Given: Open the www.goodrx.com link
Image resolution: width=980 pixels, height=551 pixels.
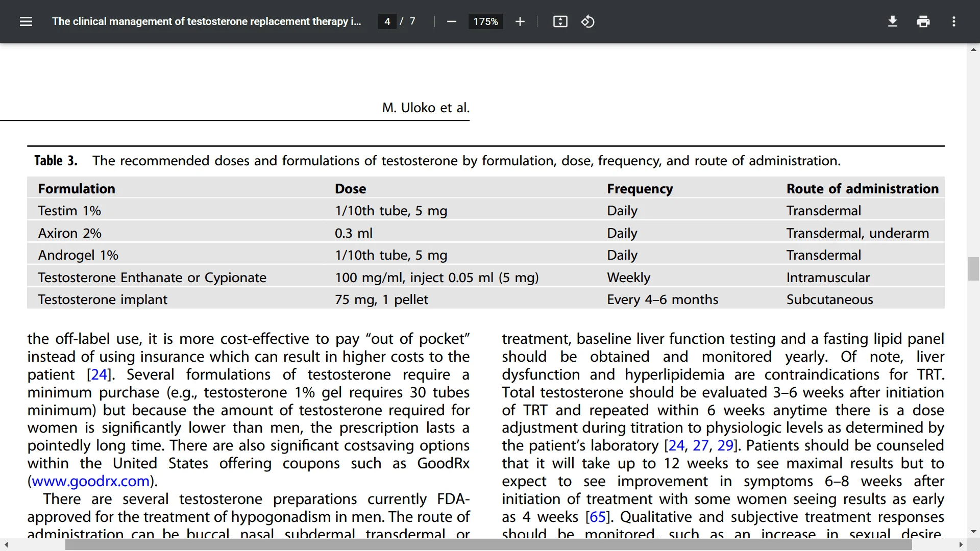Looking at the screenshot, I should point(90,481).
